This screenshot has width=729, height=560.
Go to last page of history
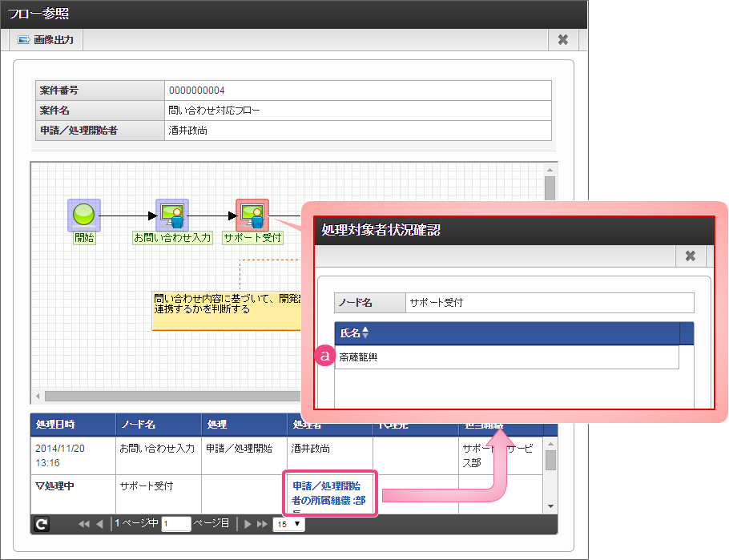(262, 524)
